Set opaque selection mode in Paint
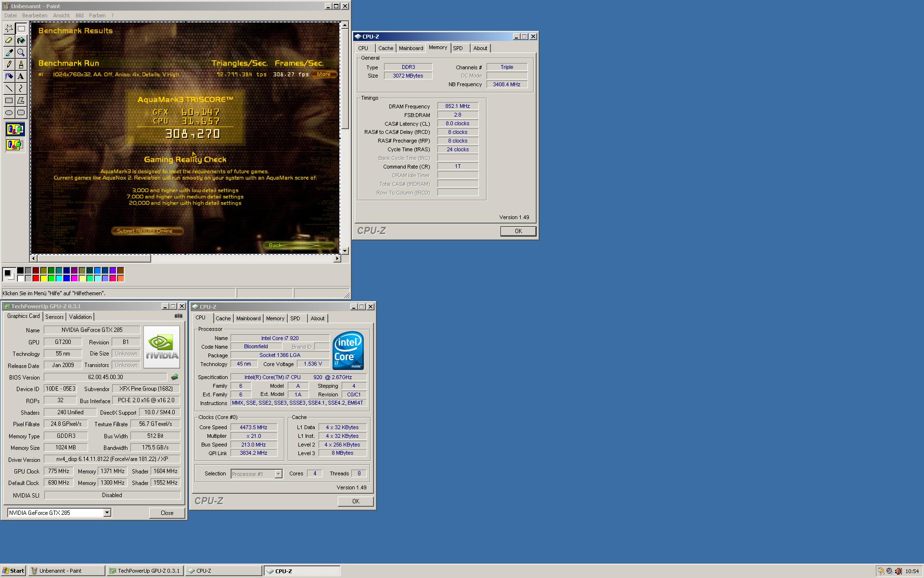 [x=15, y=129]
